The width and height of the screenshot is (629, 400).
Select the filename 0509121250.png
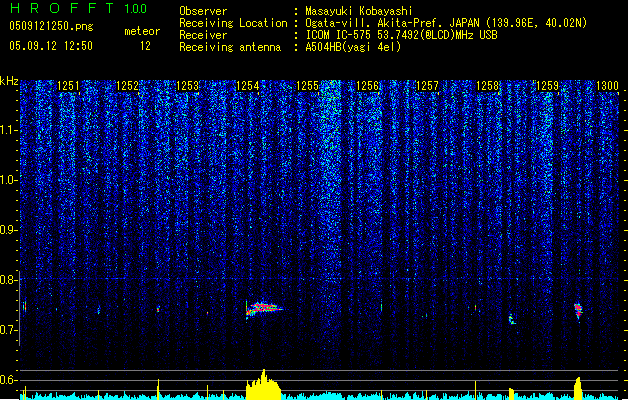(x=51, y=26)
